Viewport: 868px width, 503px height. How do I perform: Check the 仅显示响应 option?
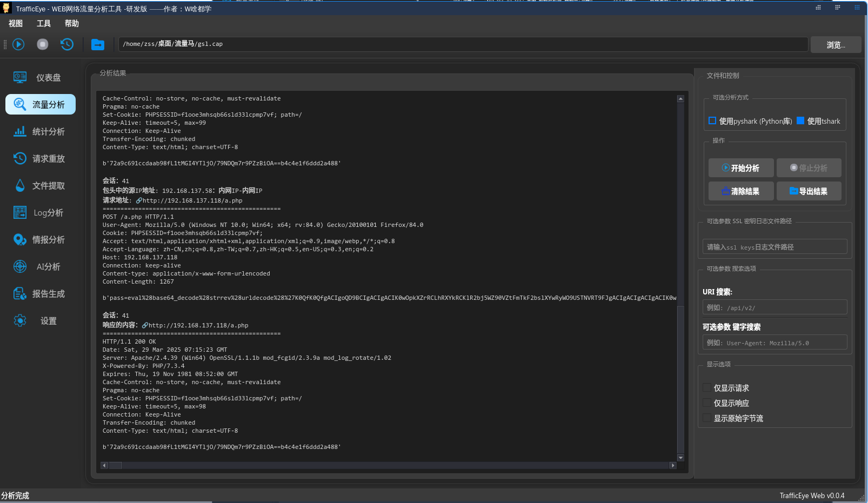click(707, 403)
